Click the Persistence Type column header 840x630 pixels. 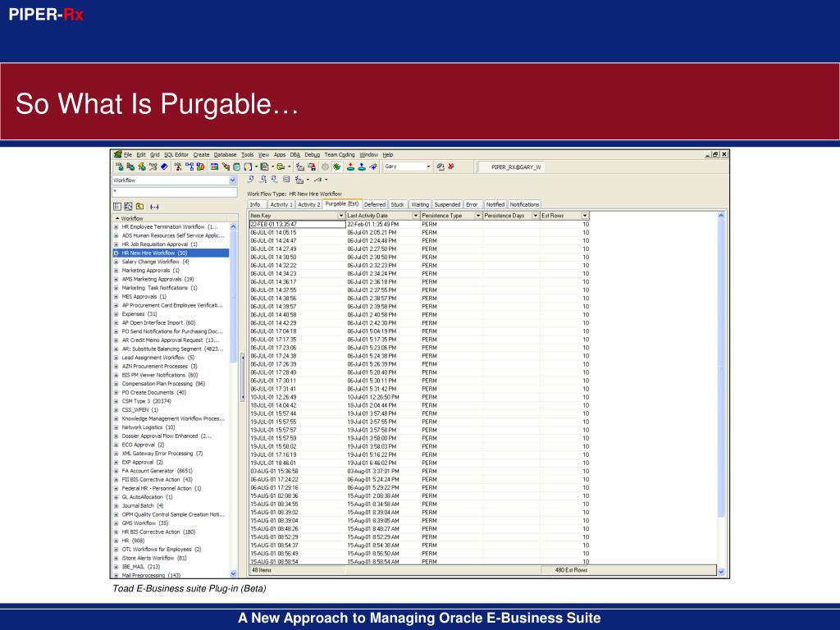(x=451, y=216)
